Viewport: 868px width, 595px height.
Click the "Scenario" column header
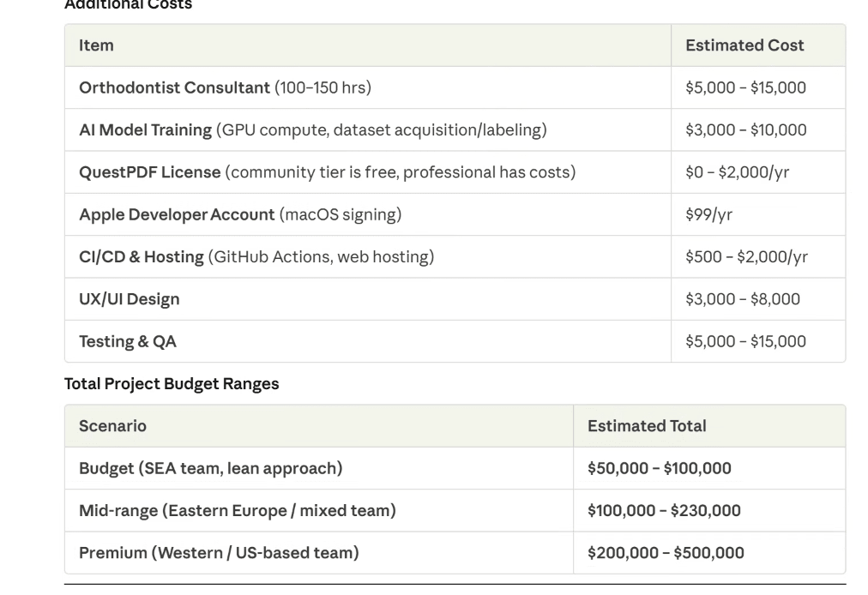pyautogui.click(x=112, y=426)
